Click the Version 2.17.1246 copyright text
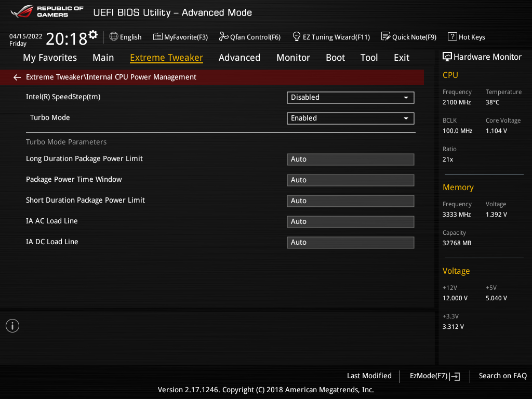The height and width of the screenshot is (399, 532). tap(265, 390)
